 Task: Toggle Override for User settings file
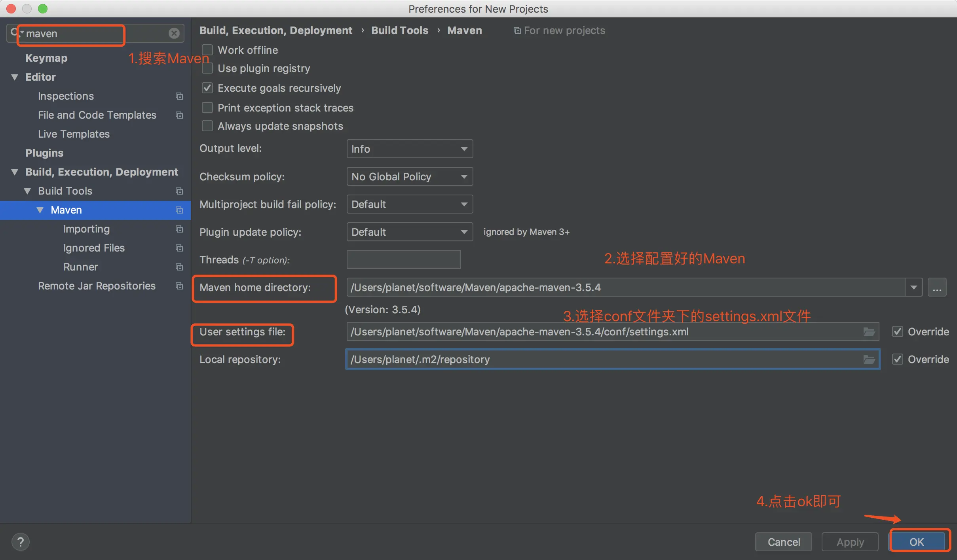[898, 332]
